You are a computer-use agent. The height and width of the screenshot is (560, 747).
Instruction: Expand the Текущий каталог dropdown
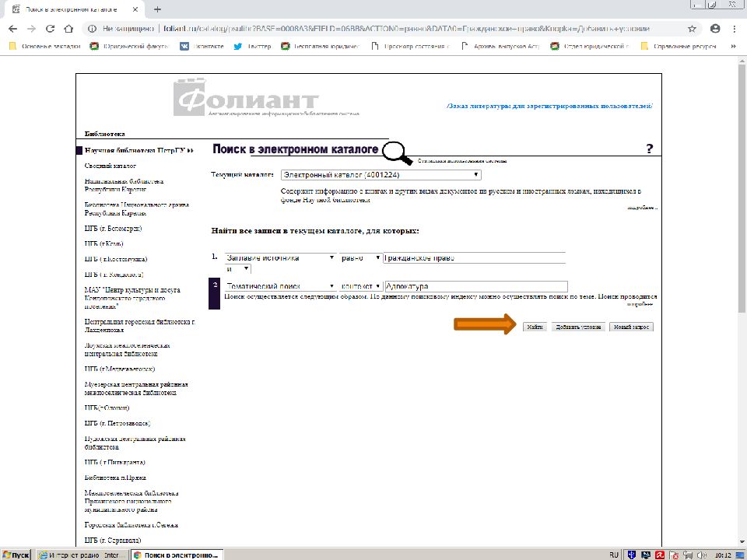381,175
